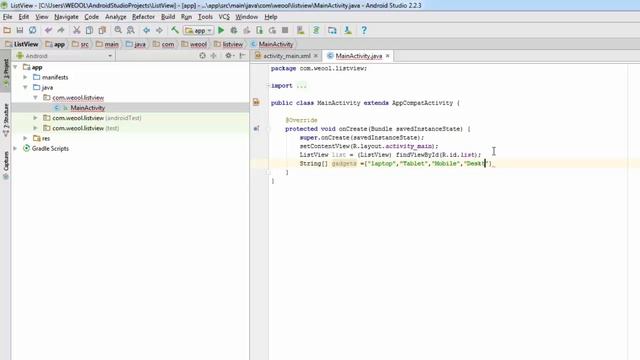Switch to the MainActivity.java tab
The image size is (640, 360).
tap(358, 56)
